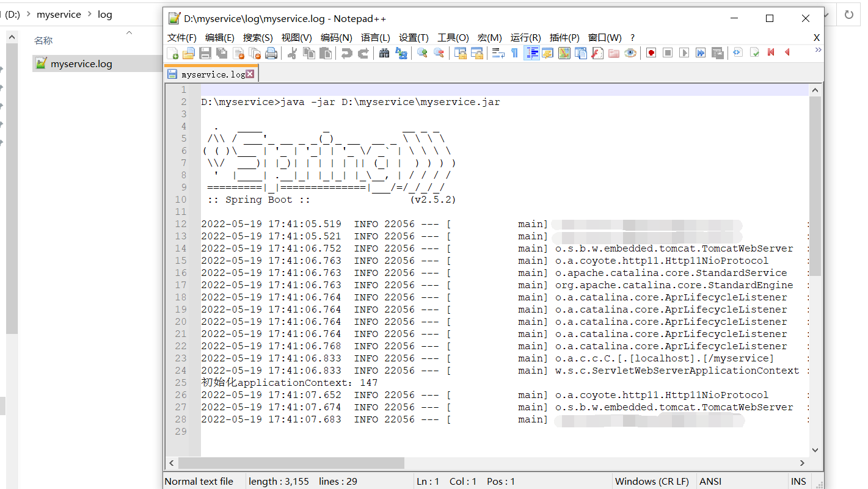868x489 pixels.
Task: Click the macro playback icon
Action: [684, 53]
